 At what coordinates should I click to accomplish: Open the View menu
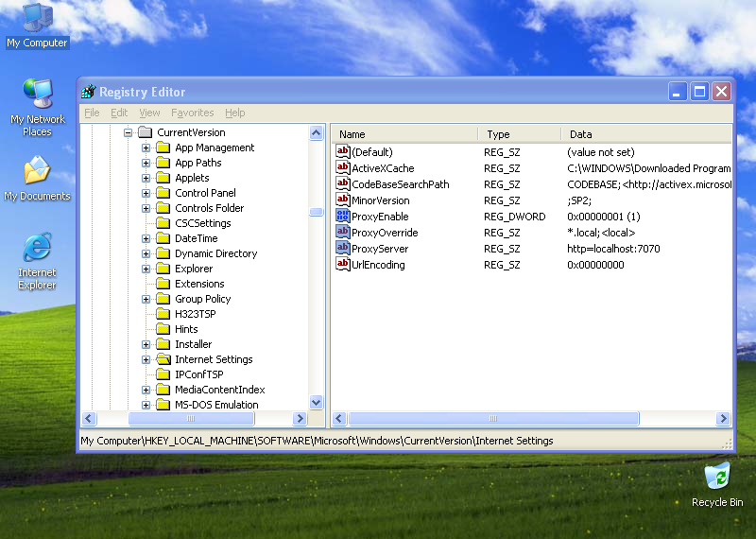pyautogui.click(x=149, y=113)
